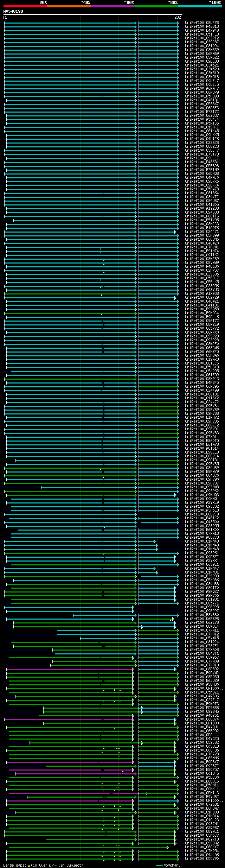This screenshot has height=868, width=225.
Task: Select hit label UniRef100_Q6UB74
Action: point(202,719)
